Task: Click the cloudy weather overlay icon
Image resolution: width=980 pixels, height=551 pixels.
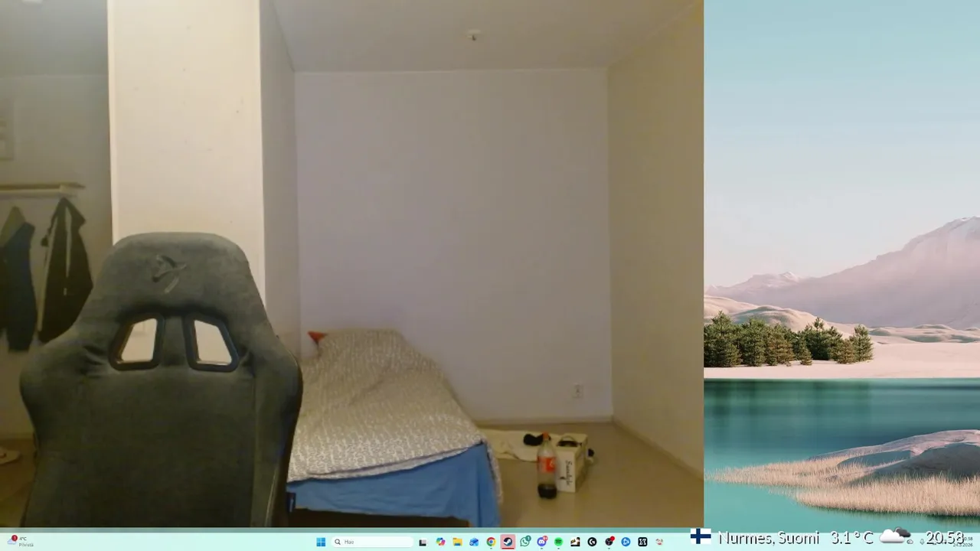Action: (x=896, y=536)
